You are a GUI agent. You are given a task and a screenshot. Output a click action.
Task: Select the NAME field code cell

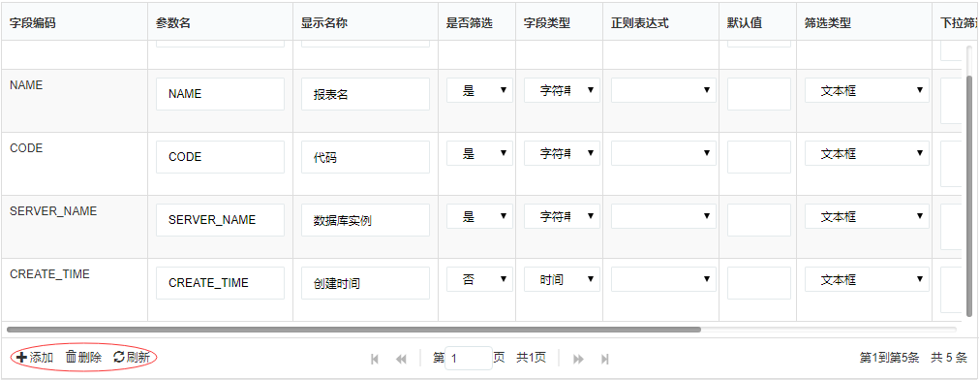coord(75,100)
